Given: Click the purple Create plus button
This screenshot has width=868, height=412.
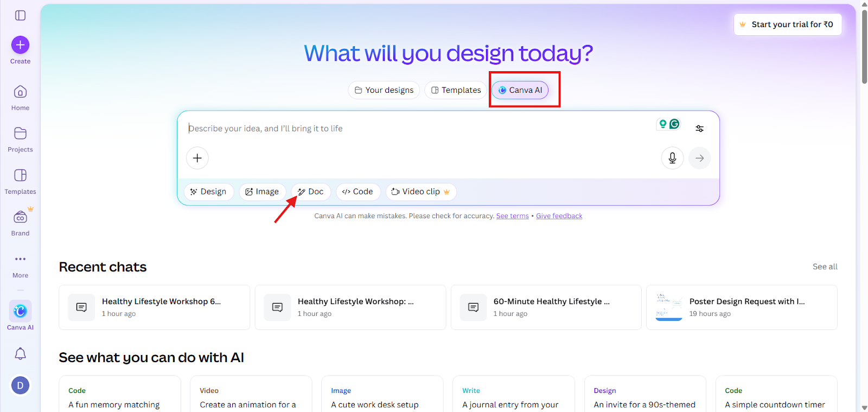Looking at the screenshot, I should pos(20,45).
